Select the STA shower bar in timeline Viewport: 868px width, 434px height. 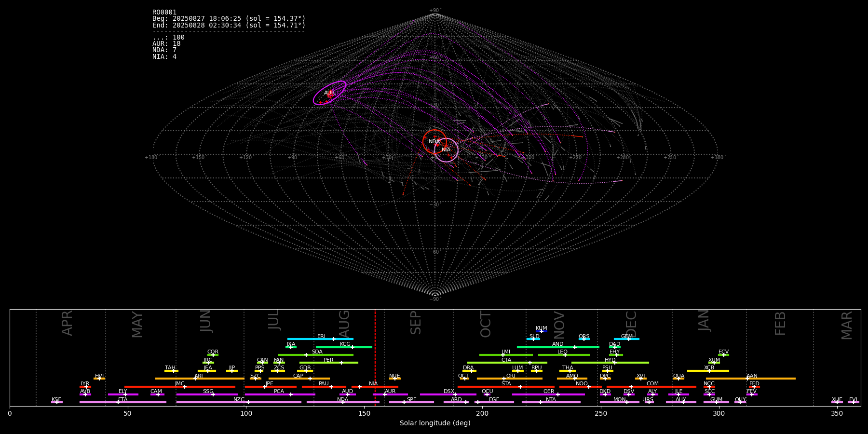[x=506, y=386]
